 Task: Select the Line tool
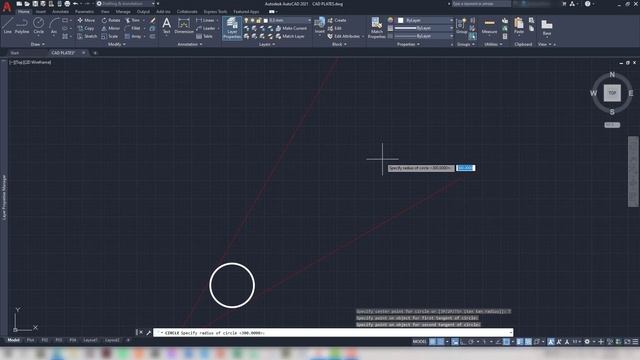[x=7, y=26]
